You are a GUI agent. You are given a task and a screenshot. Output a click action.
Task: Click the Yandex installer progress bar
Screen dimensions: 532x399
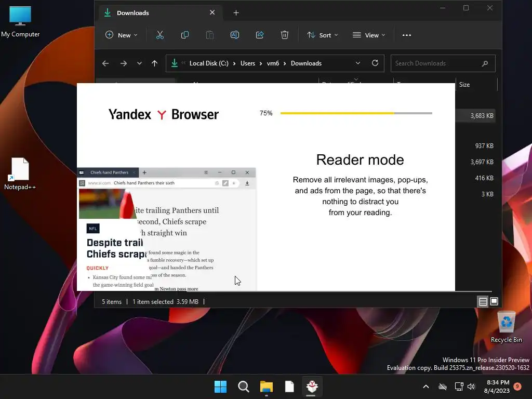356,113
